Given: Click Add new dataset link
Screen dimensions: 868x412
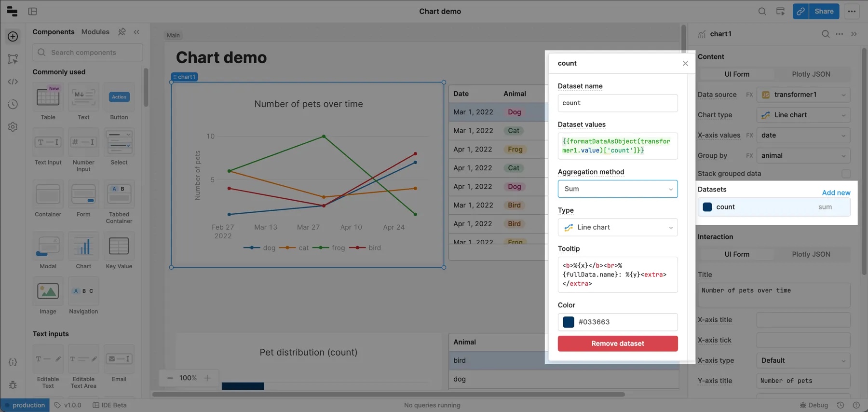Looking at the screenshot, I should (836, 192).
